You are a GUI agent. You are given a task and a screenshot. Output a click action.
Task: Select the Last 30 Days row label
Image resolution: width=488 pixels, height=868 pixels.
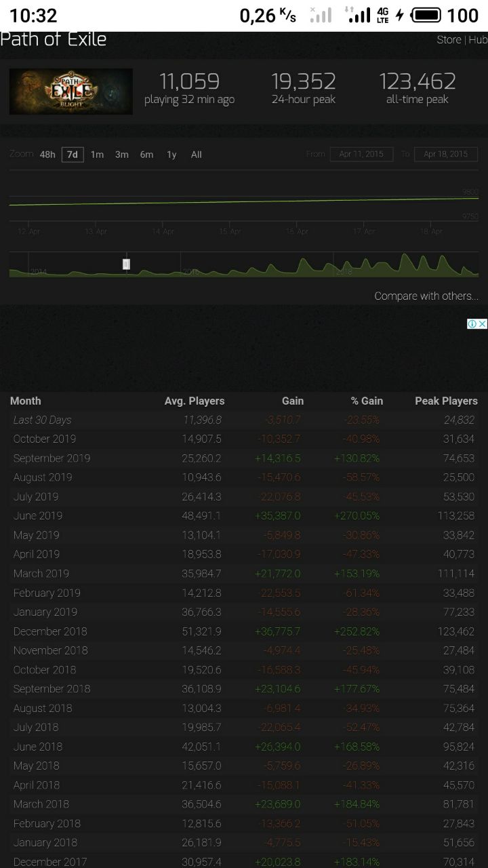tap(42, 420)
